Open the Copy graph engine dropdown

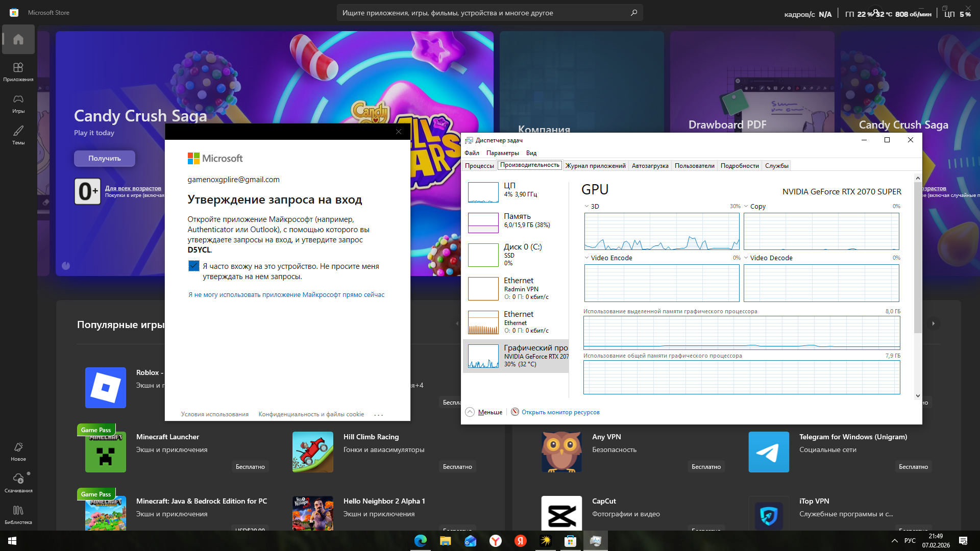click(746, 207)
